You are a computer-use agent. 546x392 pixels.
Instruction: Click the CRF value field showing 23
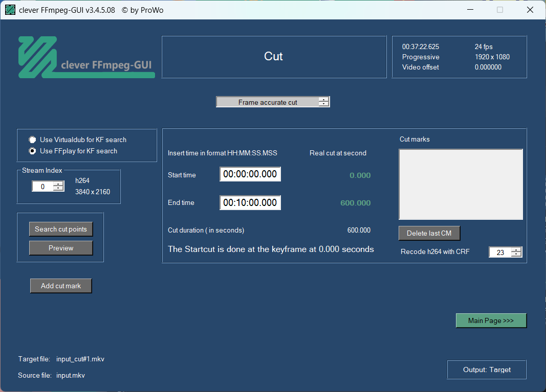(500, 252)
